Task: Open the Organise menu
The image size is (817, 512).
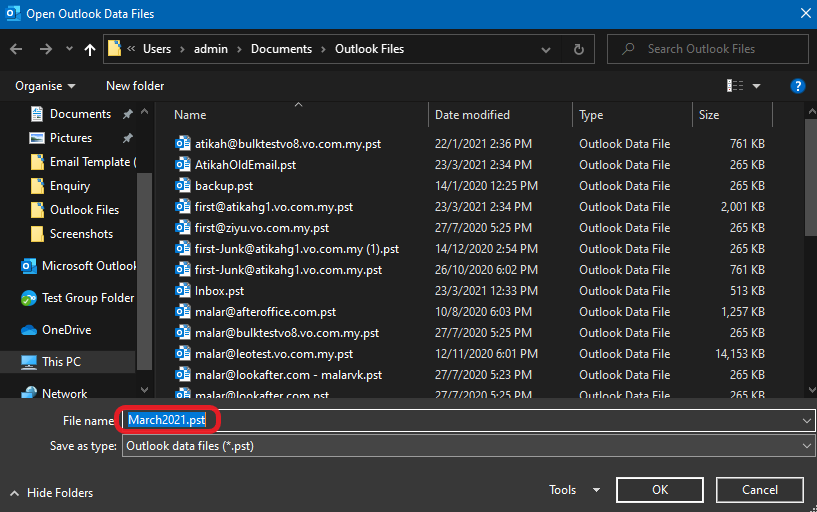Action: pyautogui.click(x=45, y=86)
